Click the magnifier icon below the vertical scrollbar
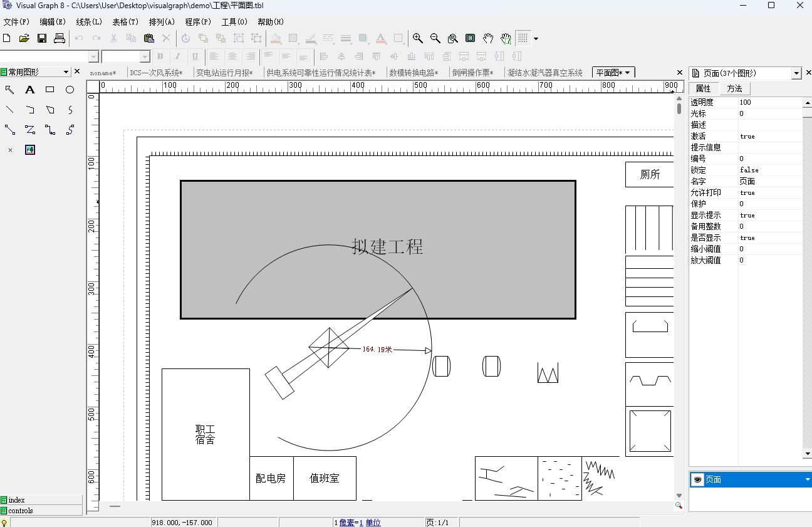Viewport: 812px width, 527px height. click(679, 506)
